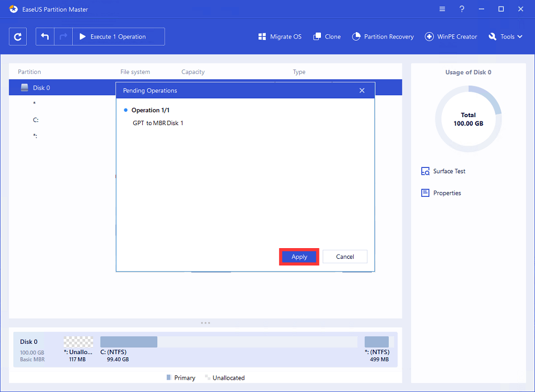This screenshot has height=392, width=535.
Task: Open the WinPE Creator
Action: coord(451,36)
